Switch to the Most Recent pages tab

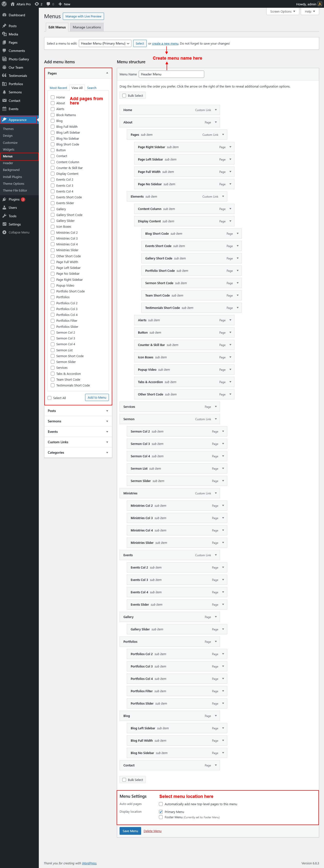[58, 88]
